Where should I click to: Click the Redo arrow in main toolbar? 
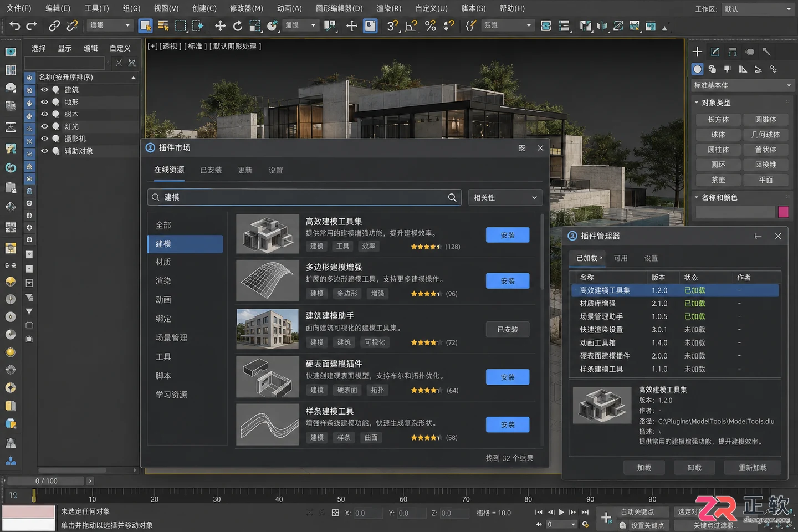[x=32, y=25]
